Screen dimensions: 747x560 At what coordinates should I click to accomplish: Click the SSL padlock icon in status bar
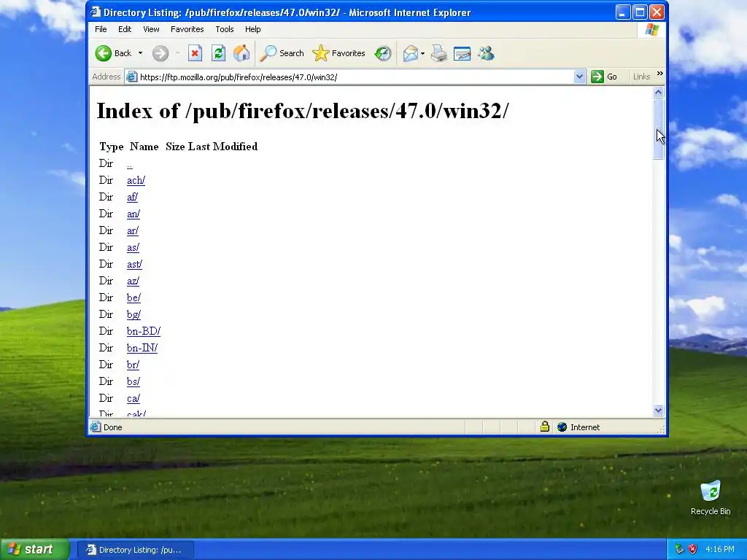tap(544, 427)
